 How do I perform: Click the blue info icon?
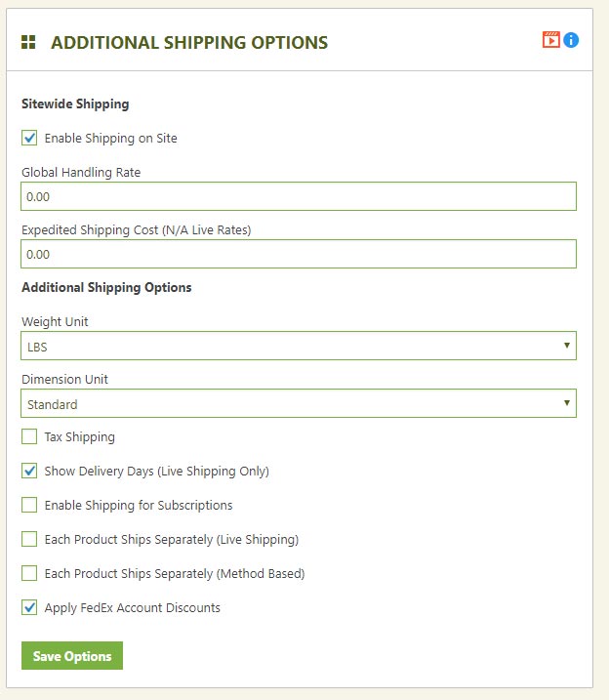click(x=571, y=40)
